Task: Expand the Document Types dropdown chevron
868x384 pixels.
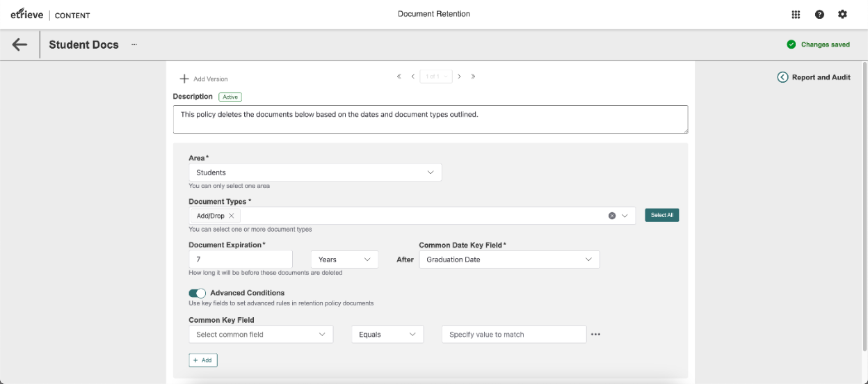Action: click(x=625, y=216)
